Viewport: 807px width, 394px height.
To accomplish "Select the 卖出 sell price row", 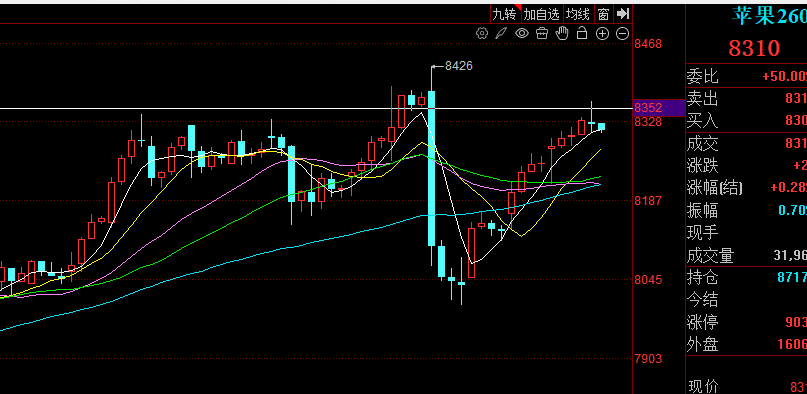I will pos(746,98).
